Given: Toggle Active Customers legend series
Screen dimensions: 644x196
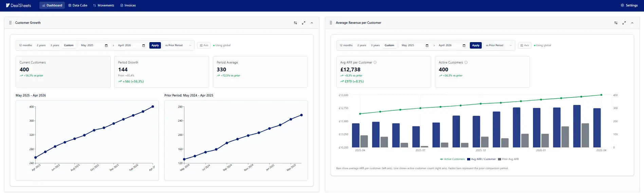Looking at the screenshot, I should point(452,159).
